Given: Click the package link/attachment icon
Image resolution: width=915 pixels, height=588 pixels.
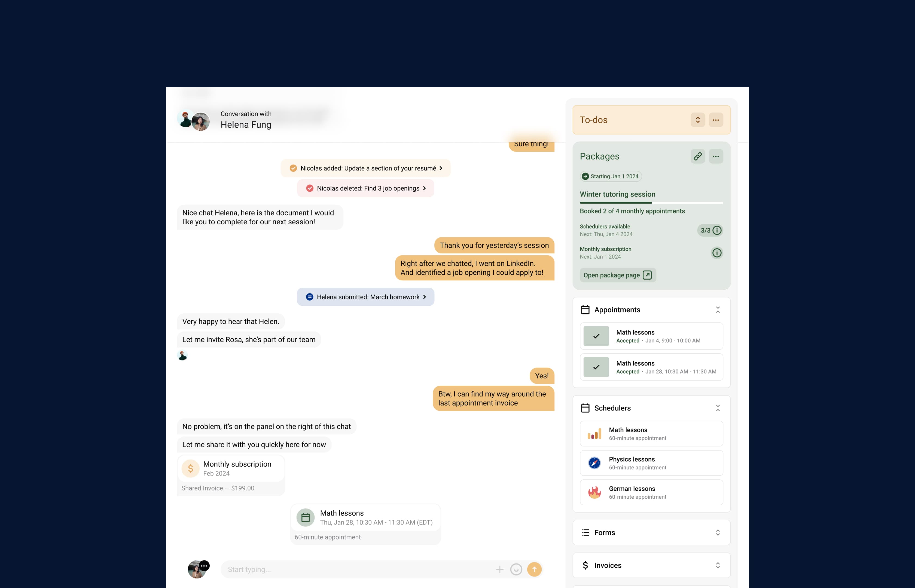Looking at the screenshot, I should point(698,156).
